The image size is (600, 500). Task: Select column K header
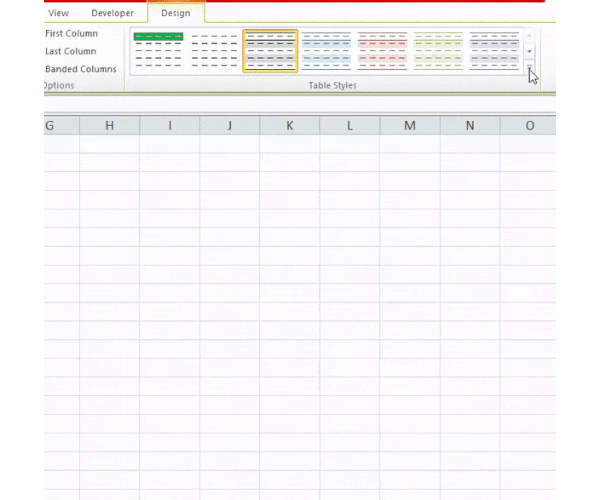pos(290,125)
